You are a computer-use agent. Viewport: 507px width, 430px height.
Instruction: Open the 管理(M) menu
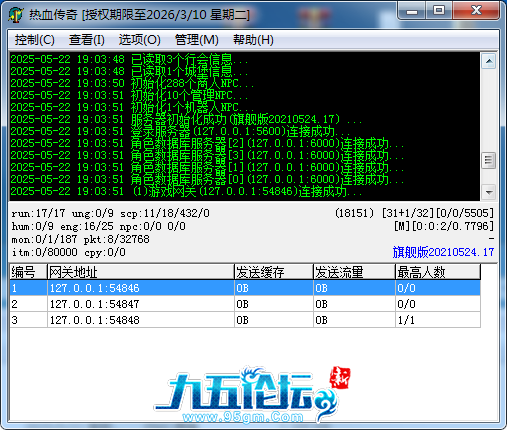(x=197, y=40)
